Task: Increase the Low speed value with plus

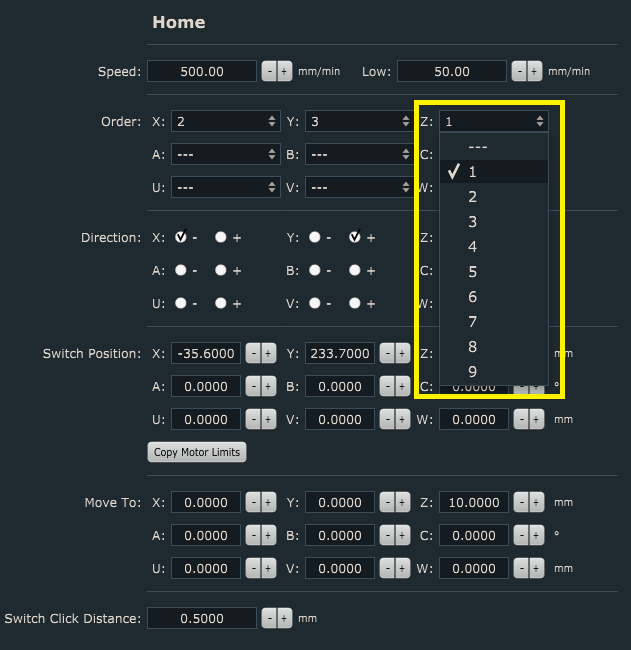Action: pyautogui.click(x=533, y=72)
